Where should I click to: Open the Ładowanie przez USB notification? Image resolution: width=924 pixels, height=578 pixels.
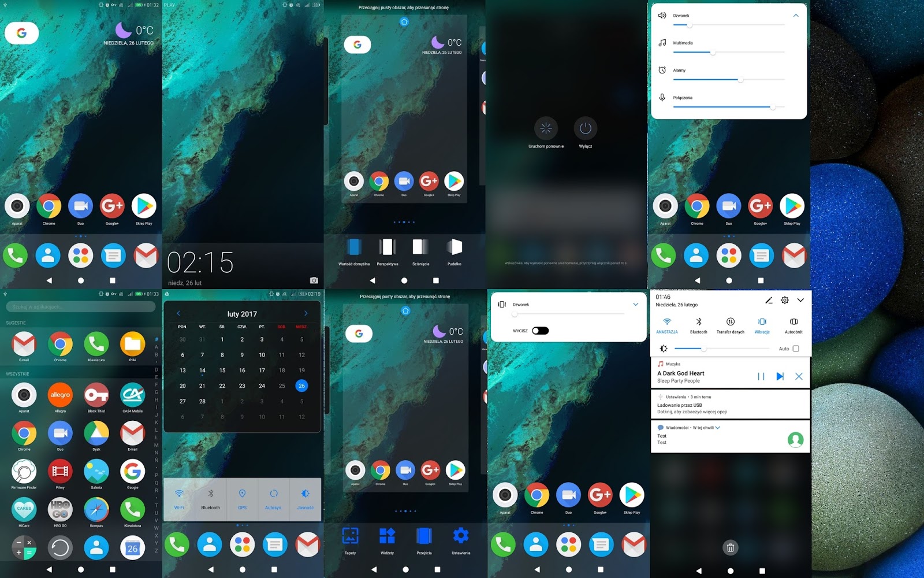click(730, 405)
